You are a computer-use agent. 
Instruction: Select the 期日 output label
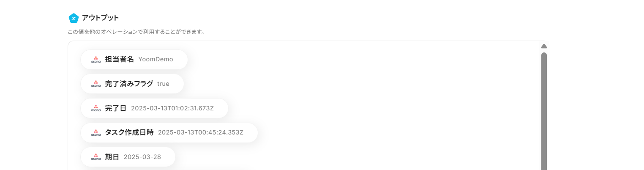112,157
